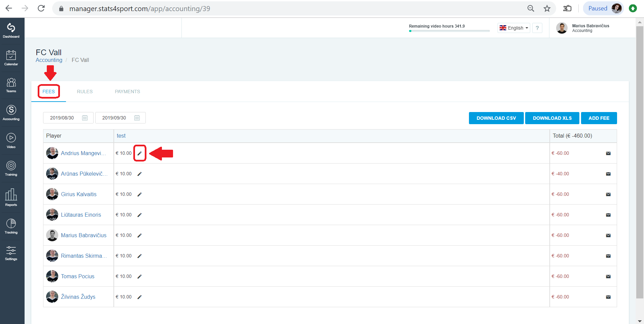Edit the fee for Andrius Mangevi…
The height and width of the screenshot is (324, 644).
[x=140, y=153]
